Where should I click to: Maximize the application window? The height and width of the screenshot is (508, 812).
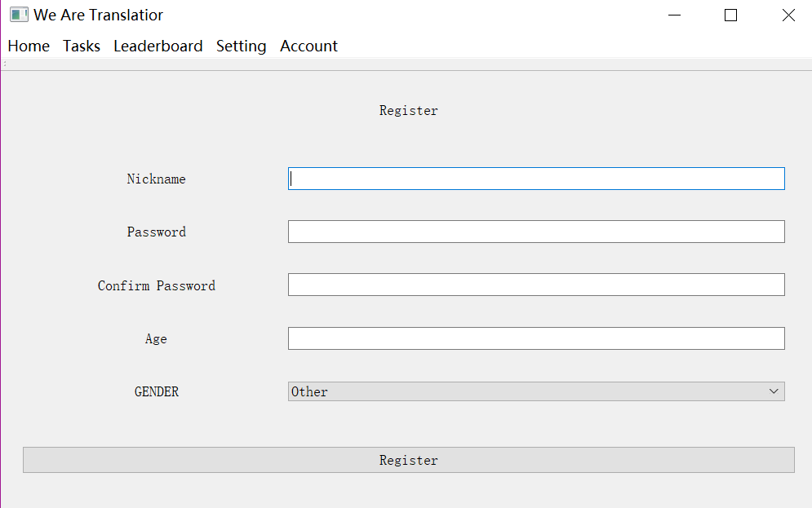[x=730, y=15]
